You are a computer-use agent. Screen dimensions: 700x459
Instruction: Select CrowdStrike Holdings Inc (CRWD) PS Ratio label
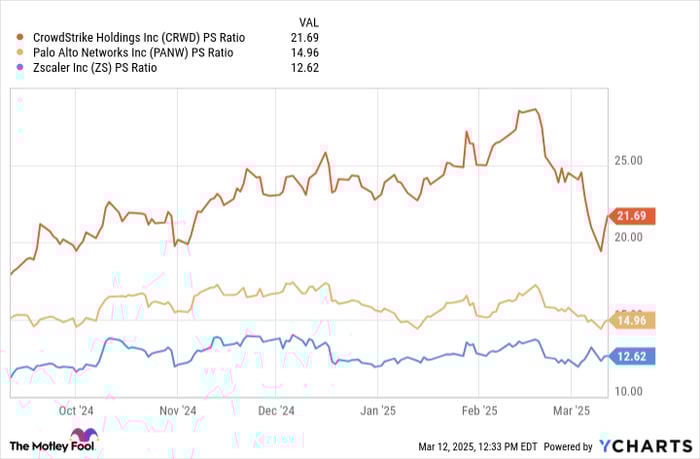pos(139,38)
